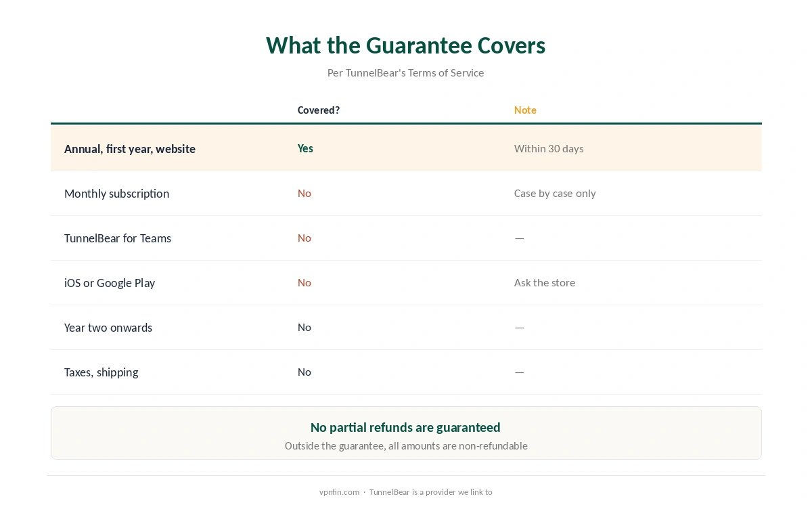Click 'TunnelBear is a provider we link to' footer
The image size is (812, 505).
pyautogui.click(x=431, y=492)
